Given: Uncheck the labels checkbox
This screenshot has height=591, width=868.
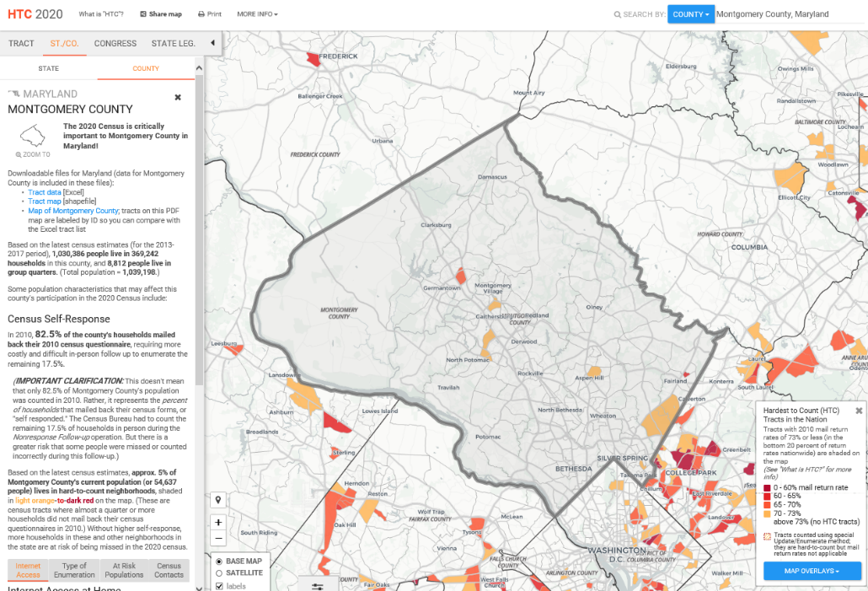Looking at the screenshot, I should coord(220,586).
